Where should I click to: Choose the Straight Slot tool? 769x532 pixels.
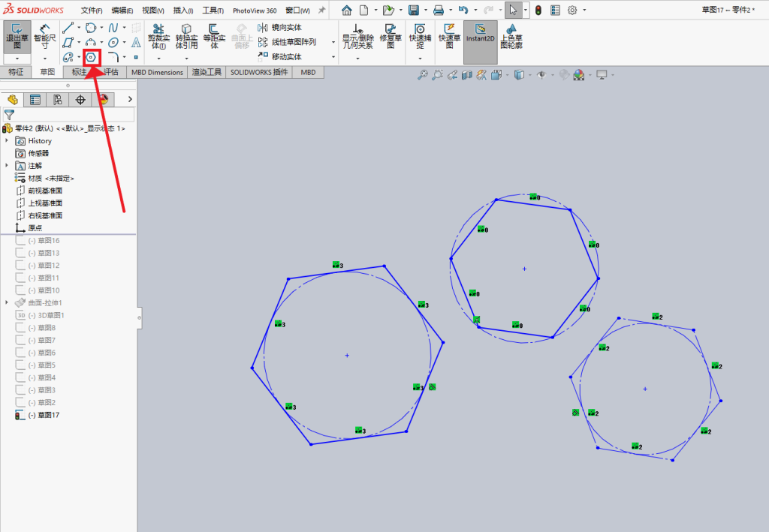(68, 57)
